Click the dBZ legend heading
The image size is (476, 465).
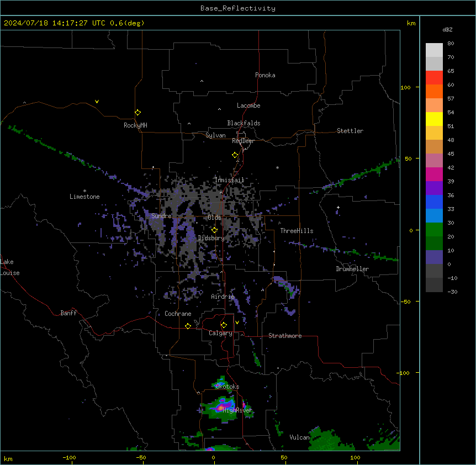(447, 29)
